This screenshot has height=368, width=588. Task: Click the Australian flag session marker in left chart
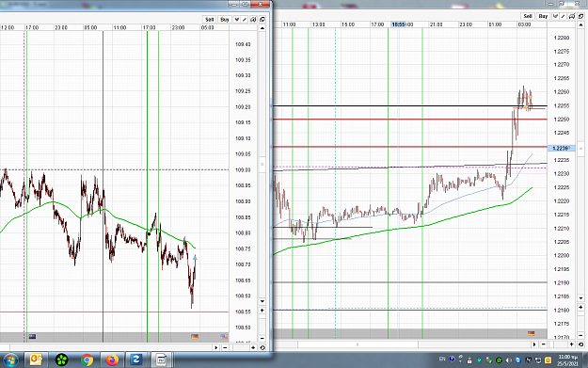(x=32, y=337)
